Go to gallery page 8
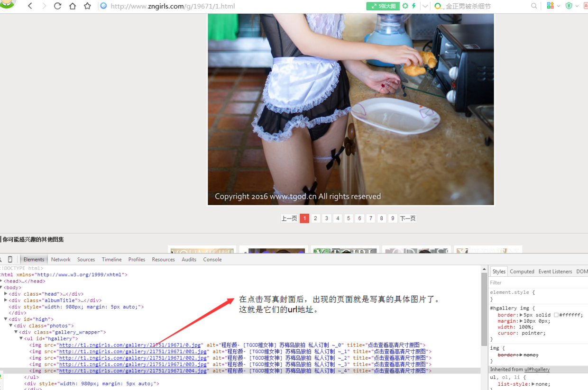The image size is (588, 390). click(382, 218)
